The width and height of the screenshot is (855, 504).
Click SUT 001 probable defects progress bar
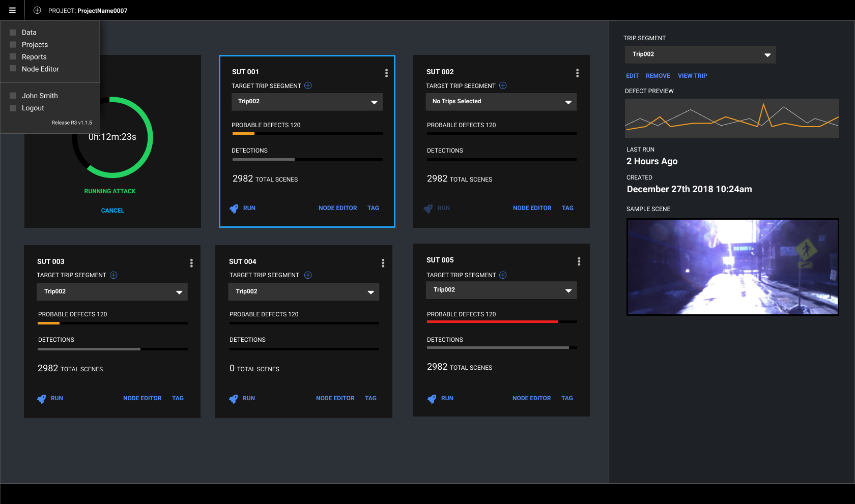(x=307, y=134)
